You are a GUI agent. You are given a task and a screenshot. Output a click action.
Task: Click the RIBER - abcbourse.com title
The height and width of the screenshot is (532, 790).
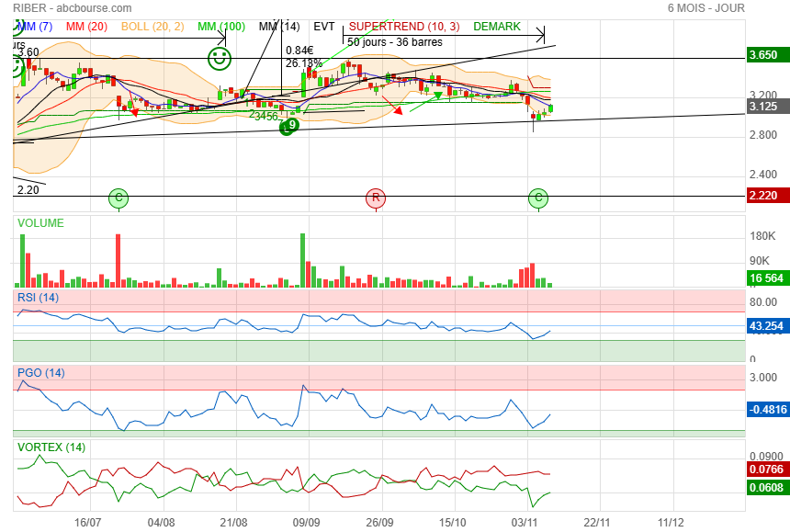(x=73, y=8)
